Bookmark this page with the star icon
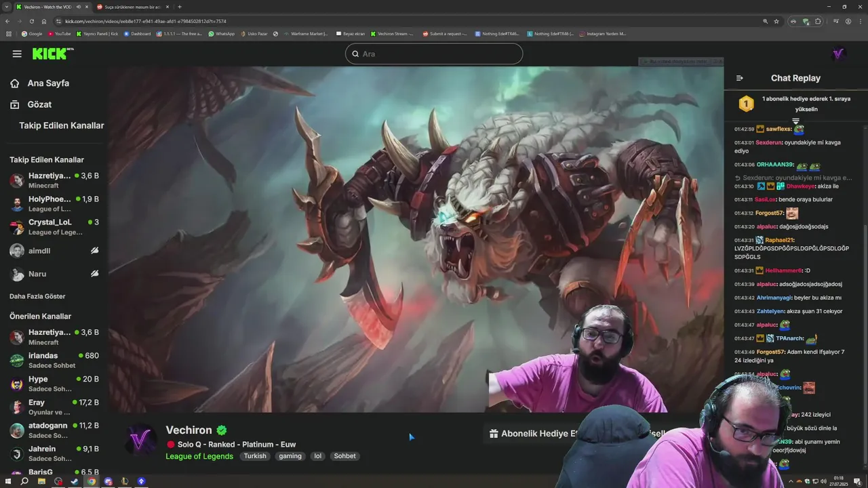The height and width of the screenshot is (488, 868). 776,21
